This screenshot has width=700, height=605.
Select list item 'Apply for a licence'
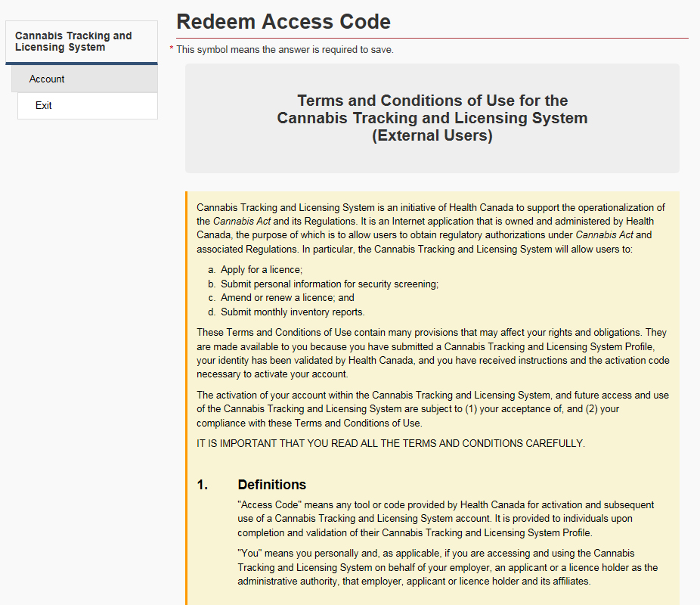(x=262, y=270)
